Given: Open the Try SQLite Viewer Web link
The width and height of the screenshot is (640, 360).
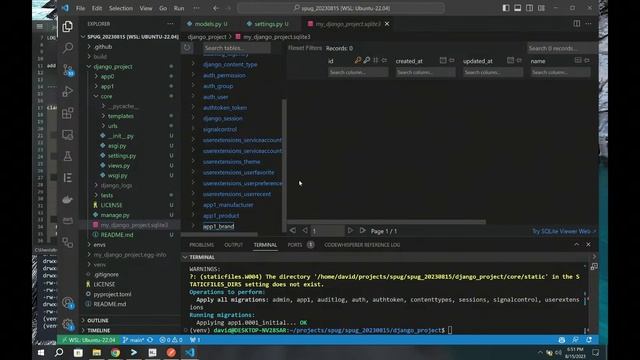Looking at the screenshot, I should pyautogui.click(x=563, y=231).
